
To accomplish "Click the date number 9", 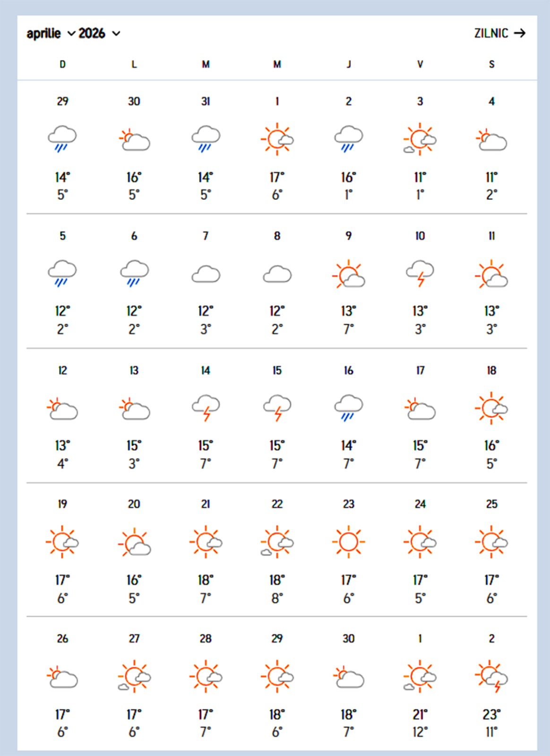I will pyautogui.click(x=348, y=236).
